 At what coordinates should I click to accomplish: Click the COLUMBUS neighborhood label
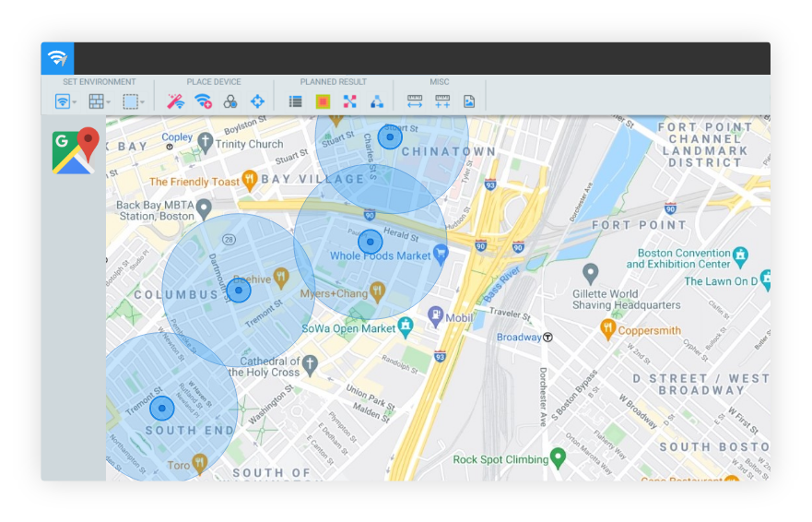point(176,294)
